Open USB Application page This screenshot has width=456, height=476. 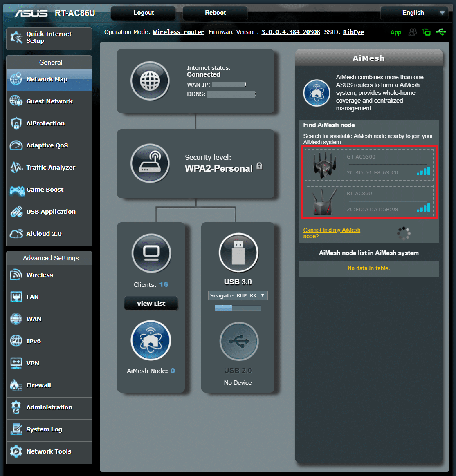coord(49,212)
